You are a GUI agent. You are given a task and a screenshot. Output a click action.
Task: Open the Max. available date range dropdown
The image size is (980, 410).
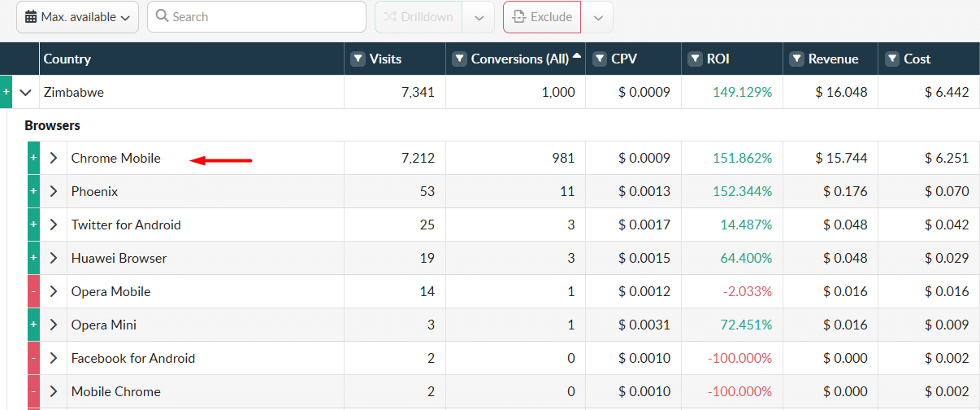[x=78, y=17]
